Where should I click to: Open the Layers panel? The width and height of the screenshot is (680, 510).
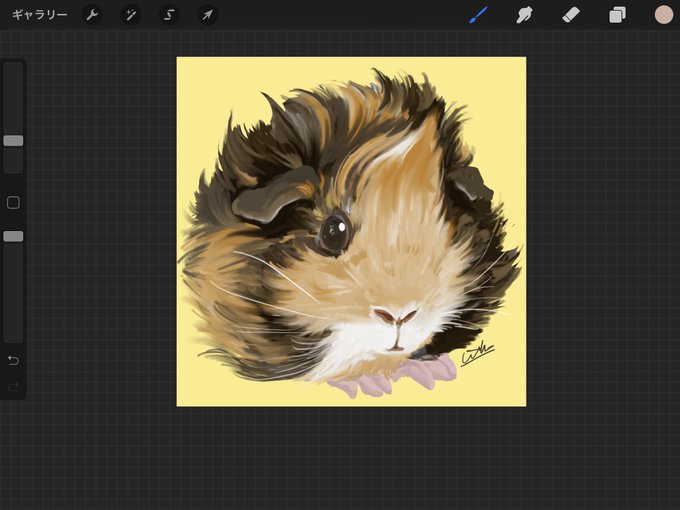[617, 15]
